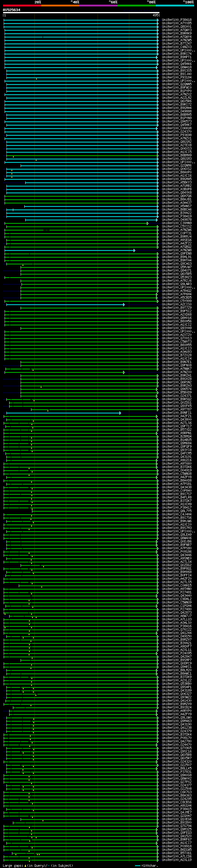Select hit label UniRef100_Q2QNM6

[x=177, y=165]
